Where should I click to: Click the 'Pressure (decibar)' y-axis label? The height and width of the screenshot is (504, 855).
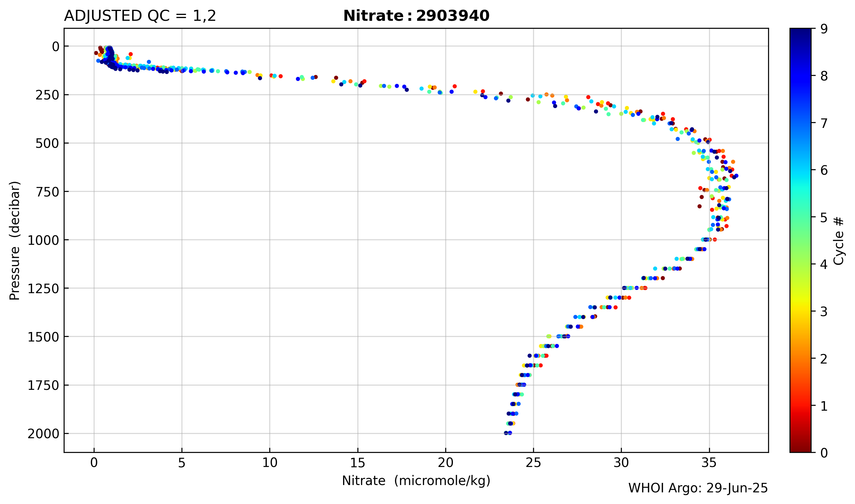click(15, 241)
